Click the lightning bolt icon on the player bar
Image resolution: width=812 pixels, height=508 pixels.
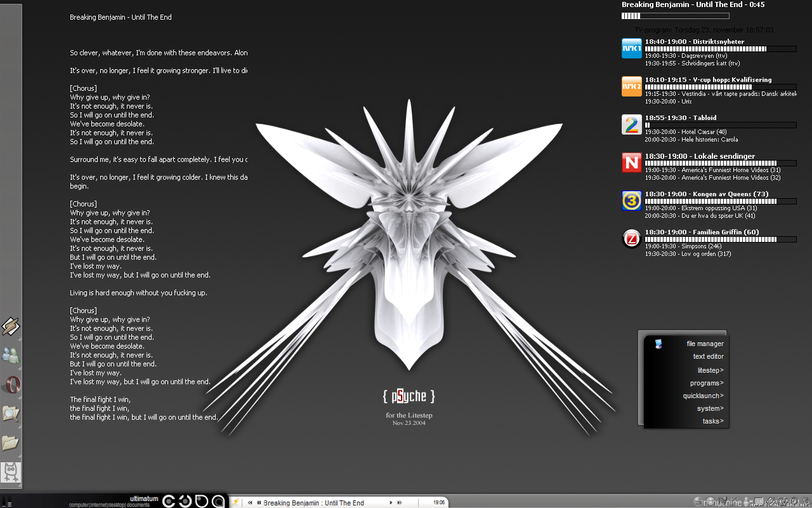(x=235, y=502)
